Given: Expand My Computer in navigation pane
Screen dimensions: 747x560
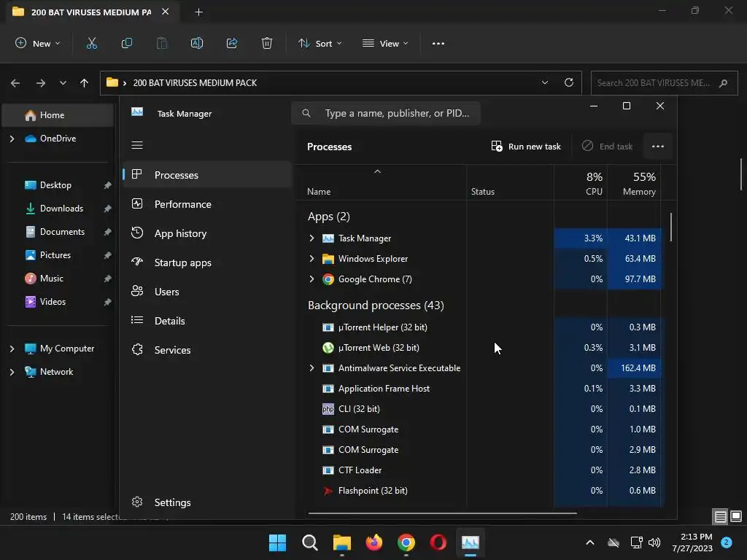Looking at the screenshot, I should pos(12,349).
